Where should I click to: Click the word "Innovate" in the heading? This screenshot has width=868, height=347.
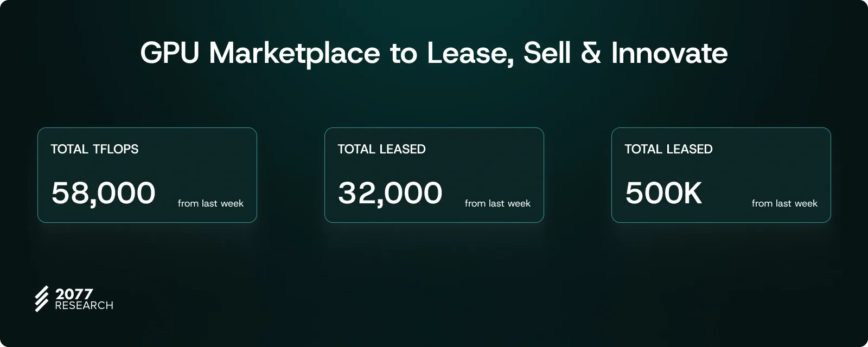(x=669, y=53)
